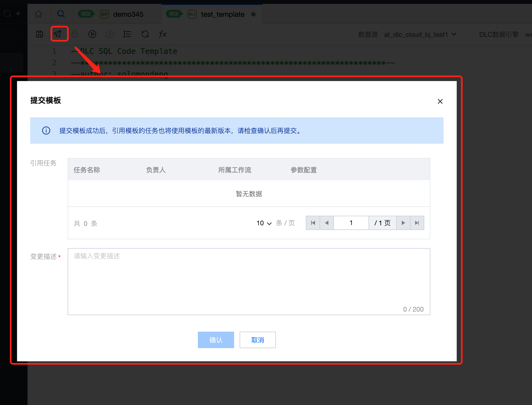The image size is (532, 405).
Task: Click the save icon in toolbar
Action: click(40, 34)
